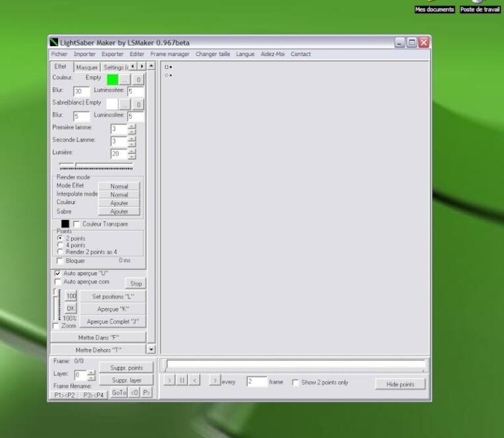Image resolution: width=504 pixels, height=438 pixels.
Task: Select the 4 points radio button
Action: [60, 245]
